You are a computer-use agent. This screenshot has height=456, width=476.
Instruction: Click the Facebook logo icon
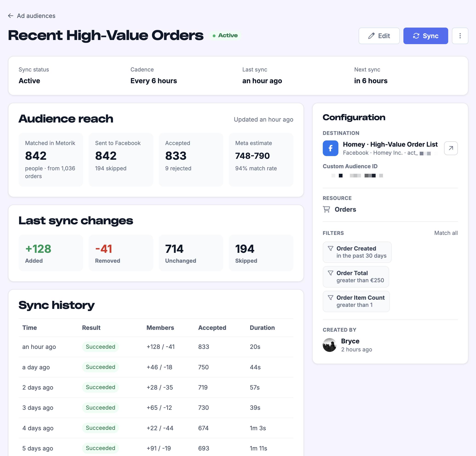point(330,148)
